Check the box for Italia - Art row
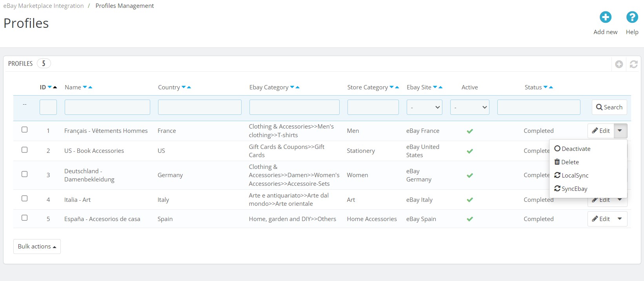This screenshot has height=281, width=644. [x=24, y=199]
